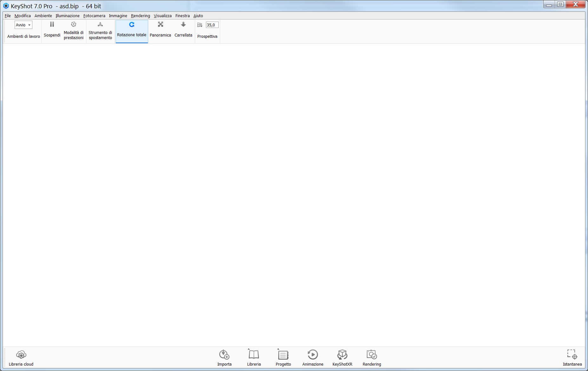Open the File menu

click(8, 16)
